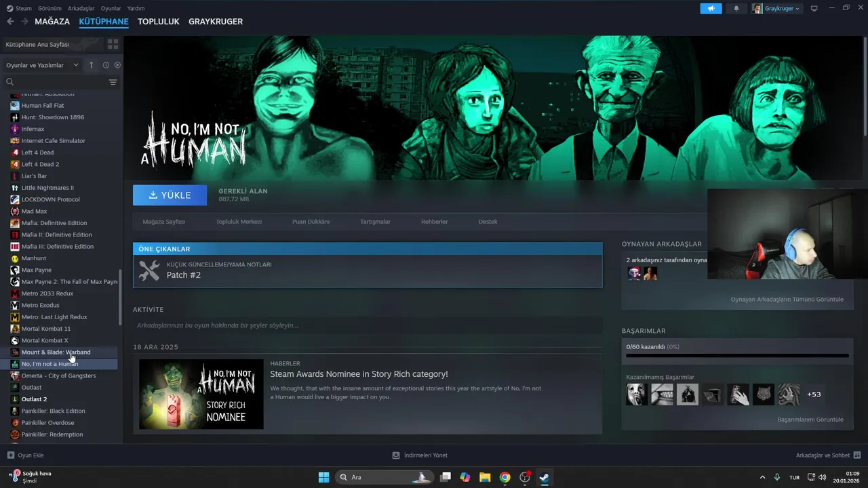Open İndirmeleri Yönet downloads manager
Screen dimensions: 868x488
(420, 455)
